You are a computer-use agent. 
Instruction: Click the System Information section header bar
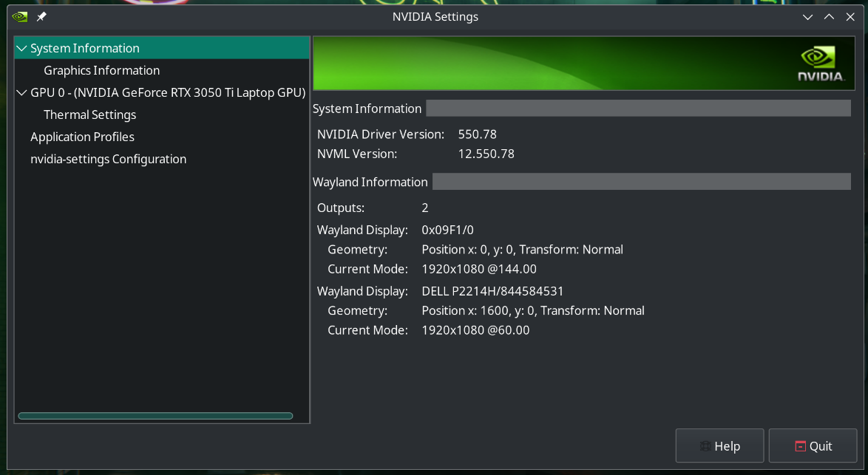(x=638, y=108)
